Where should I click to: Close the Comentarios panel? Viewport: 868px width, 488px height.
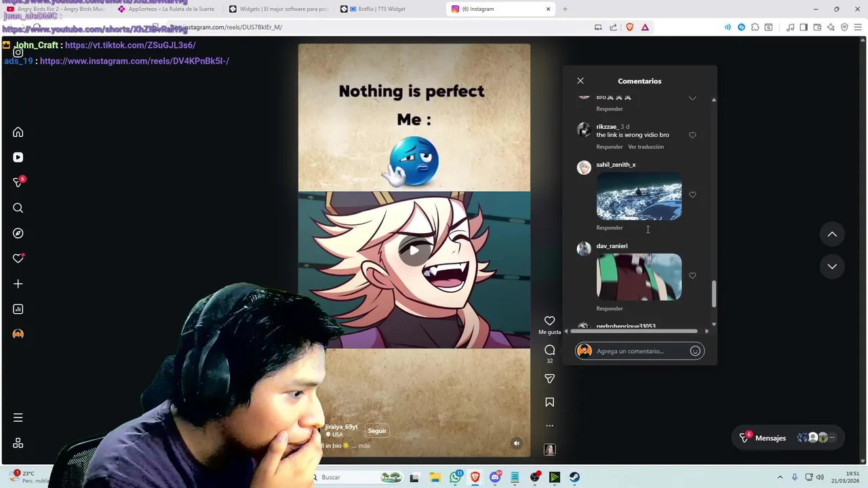click(x=580, y=81)
